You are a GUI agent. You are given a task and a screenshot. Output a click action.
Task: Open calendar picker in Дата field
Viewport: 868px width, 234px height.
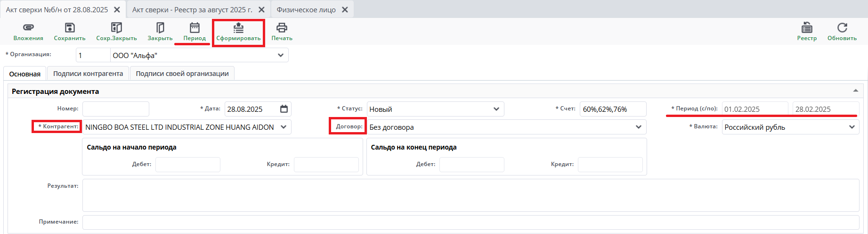[284, 109]
